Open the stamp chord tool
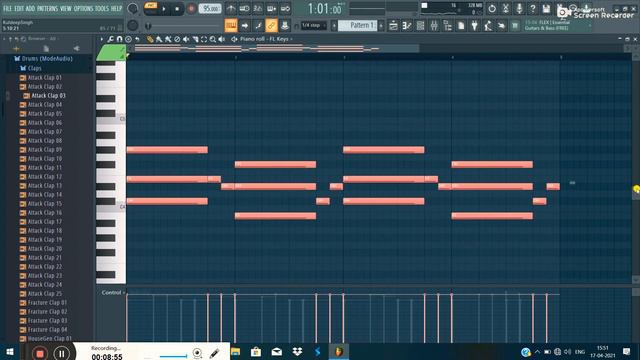The width and height of the screenshot is (640, 360). (129, 39)
